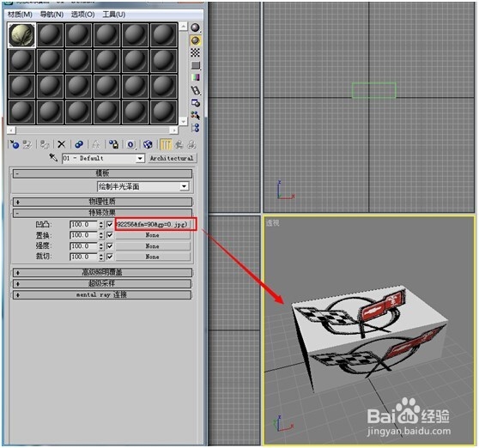Toggle the highlighted Backlight icon

[195, 40]
